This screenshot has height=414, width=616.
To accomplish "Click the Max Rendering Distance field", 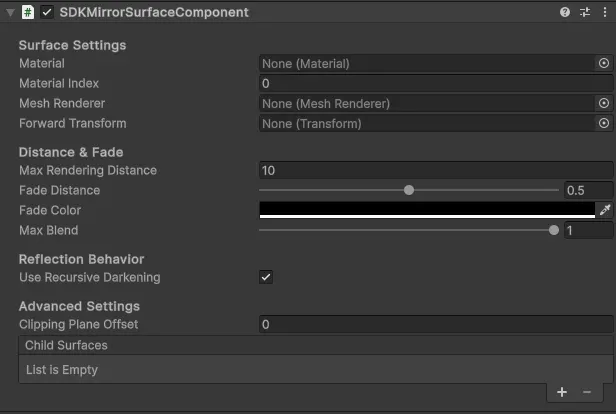I will coord(435,170).
